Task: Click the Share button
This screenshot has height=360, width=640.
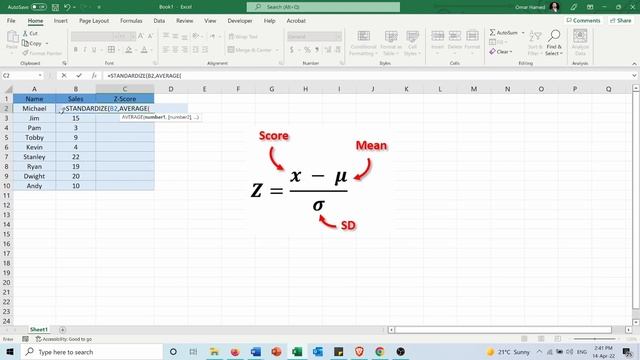Action: [x=620, y=20]
